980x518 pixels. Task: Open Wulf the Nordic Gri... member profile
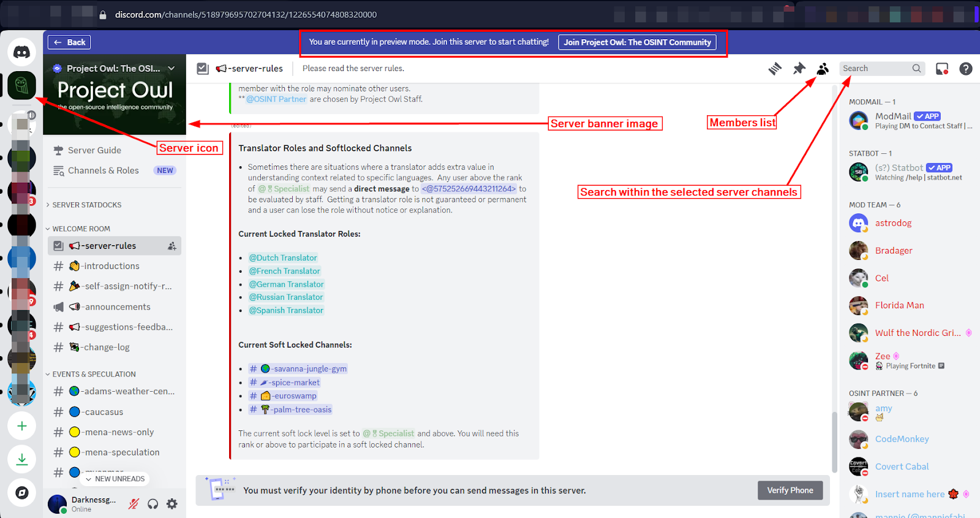[x=911, y=333]
